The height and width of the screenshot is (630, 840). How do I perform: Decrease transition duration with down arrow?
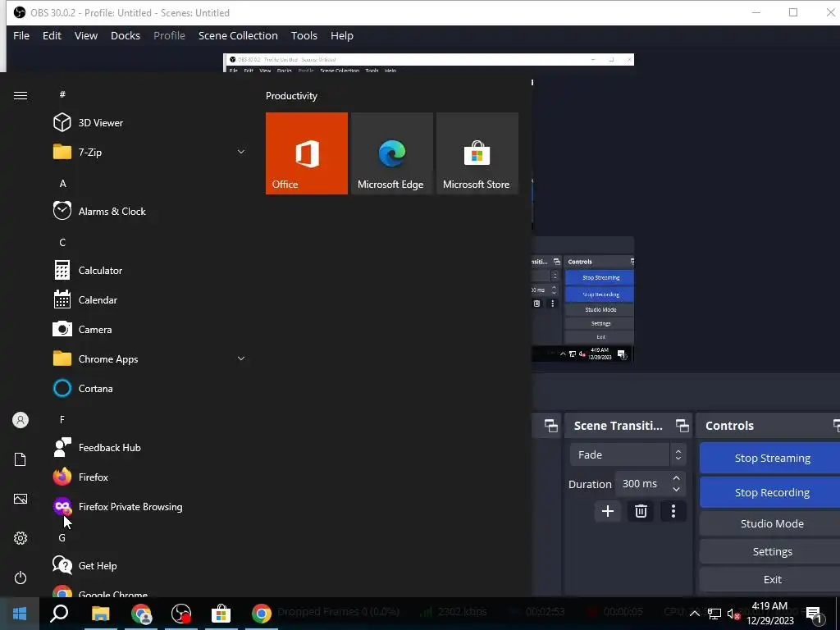click(676, 489)
